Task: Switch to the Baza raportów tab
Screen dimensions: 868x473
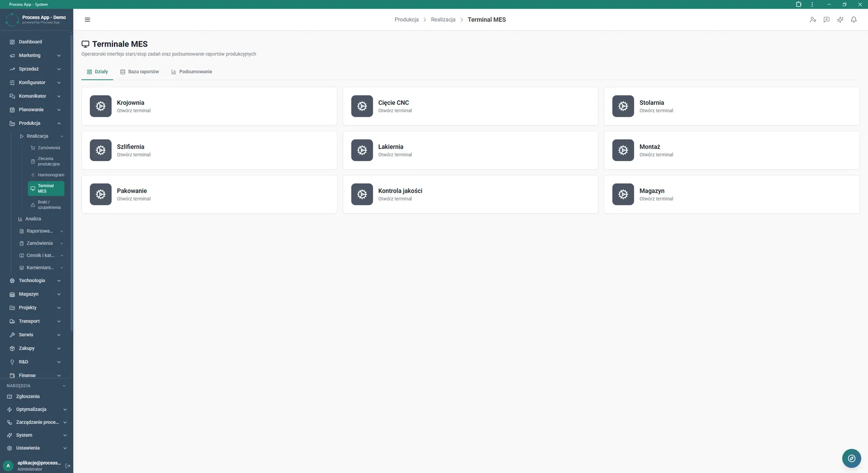Action: 139,72
